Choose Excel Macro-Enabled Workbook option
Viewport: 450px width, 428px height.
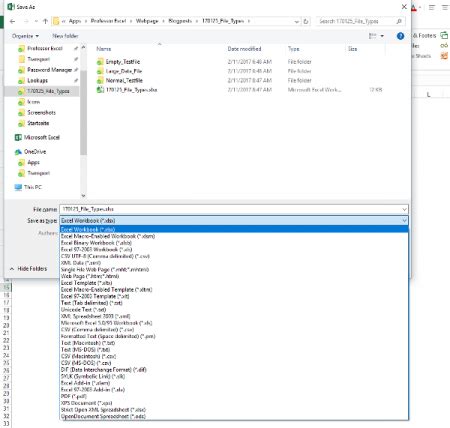point(234,236)
